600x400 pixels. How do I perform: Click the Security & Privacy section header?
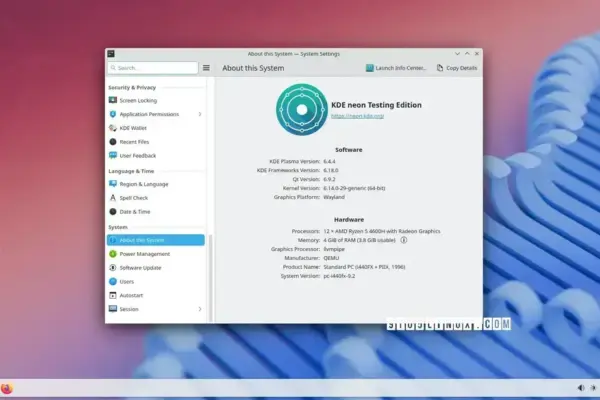132,87
